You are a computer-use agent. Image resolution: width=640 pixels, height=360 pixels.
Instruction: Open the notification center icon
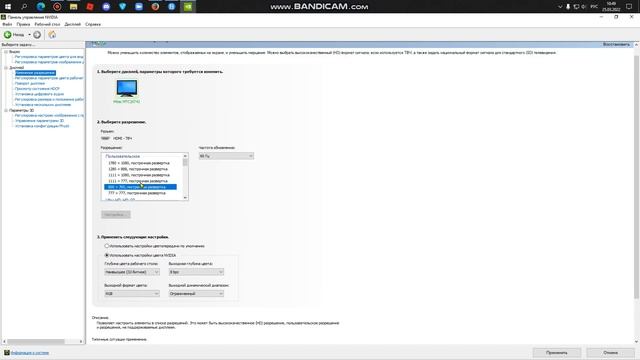point(629,7)
